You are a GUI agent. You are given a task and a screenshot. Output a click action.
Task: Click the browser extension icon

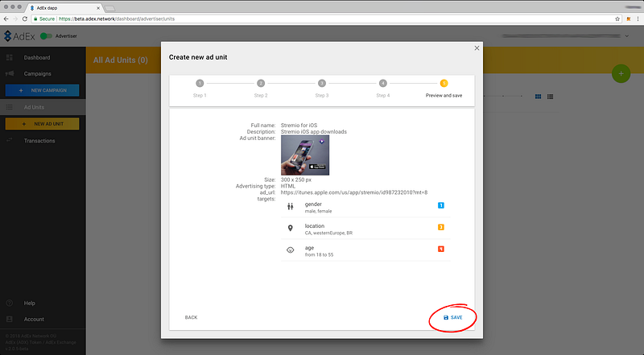[629, 19]
